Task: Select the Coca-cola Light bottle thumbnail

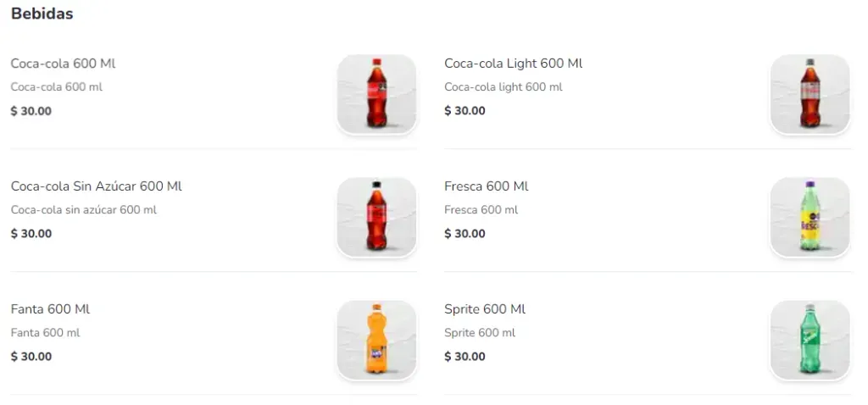Action: 810,94
